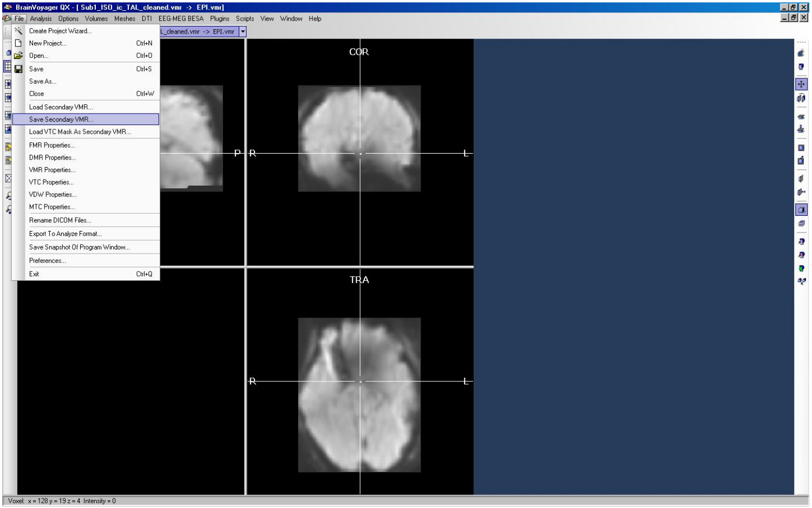Screen dimensions: 812x508
Task: Open Preferences... from File menu
Action: pyautogui.click(x=86, y=261)
